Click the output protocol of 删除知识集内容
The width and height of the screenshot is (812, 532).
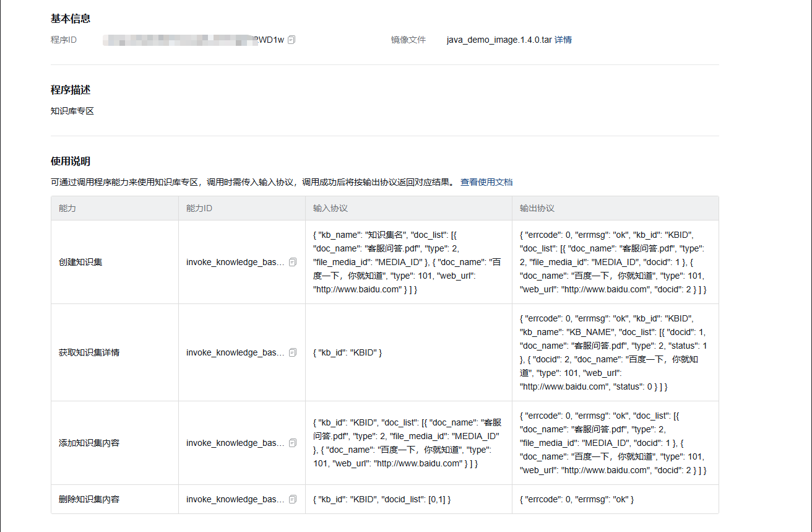click(x=577, y=499)
